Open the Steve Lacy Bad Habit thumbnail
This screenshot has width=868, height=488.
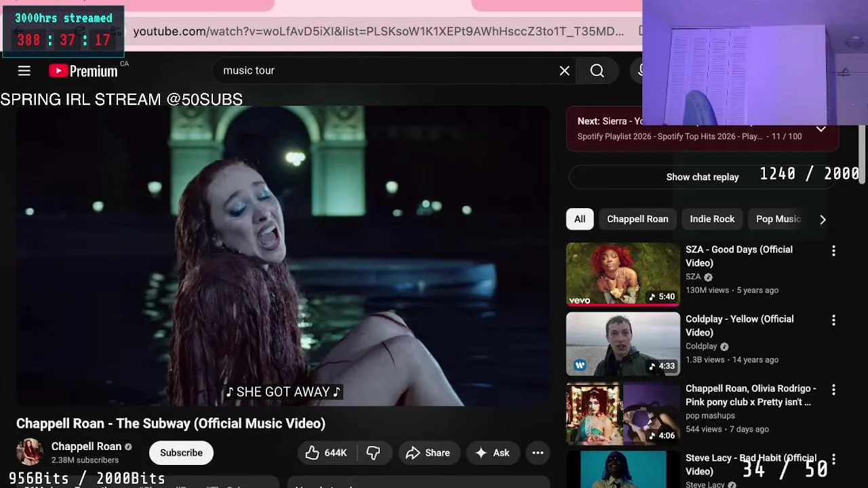click(x=623, y=470)
